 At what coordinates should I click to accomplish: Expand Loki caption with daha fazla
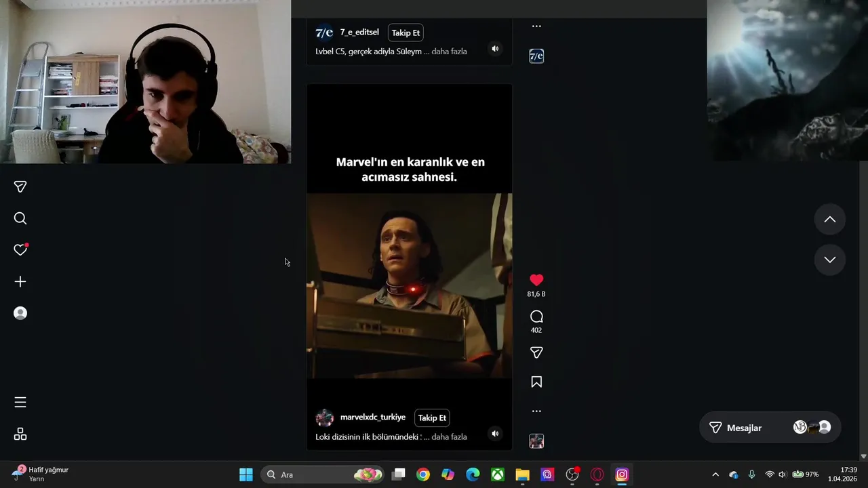(x=449, y=436)
